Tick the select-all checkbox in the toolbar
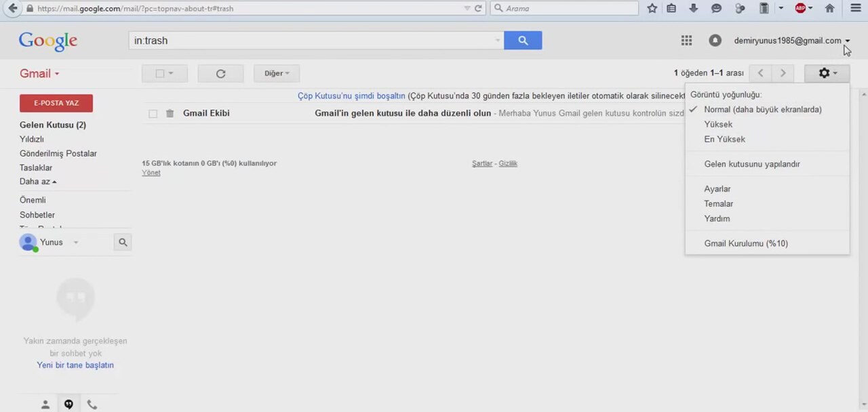This screenshot has width=868, height=412. click(160, 73)
